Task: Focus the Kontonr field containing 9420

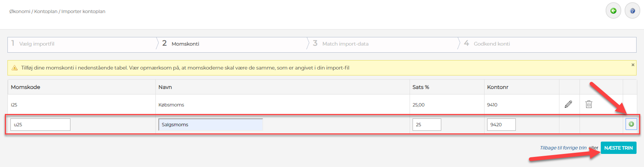Action: 501,124
